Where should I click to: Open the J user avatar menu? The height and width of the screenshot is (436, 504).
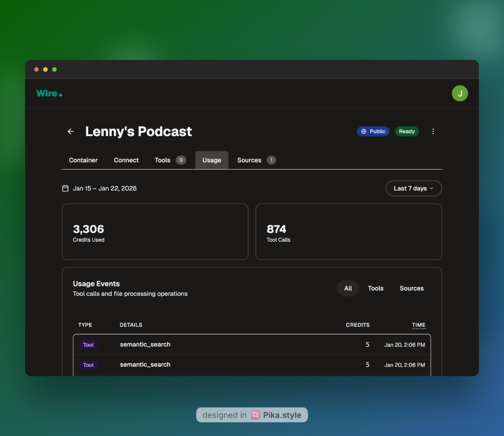click(x=459, y=93)
